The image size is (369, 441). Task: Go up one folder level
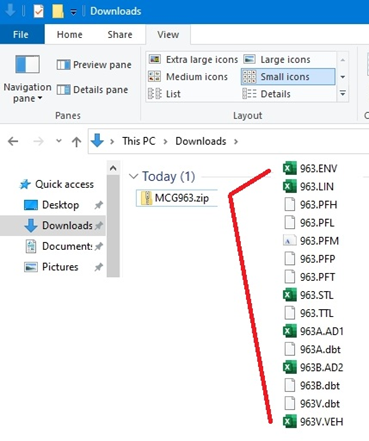pyautogui.click(x=76, y=142)
